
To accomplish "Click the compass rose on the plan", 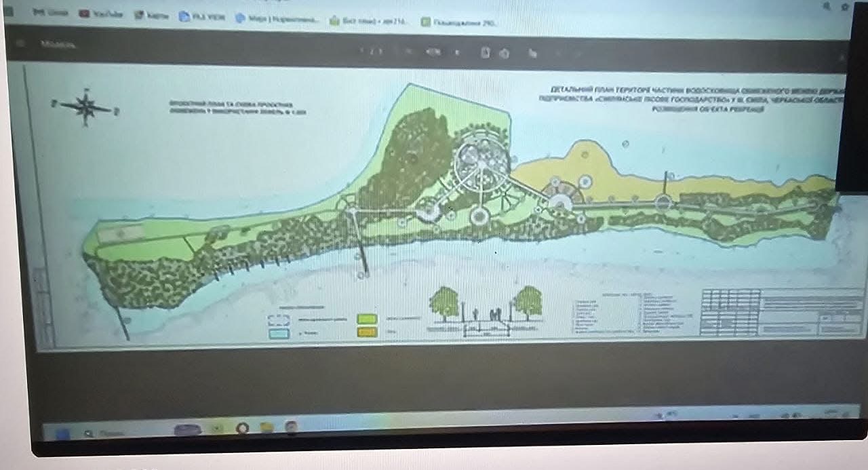I will click(86, 106).
